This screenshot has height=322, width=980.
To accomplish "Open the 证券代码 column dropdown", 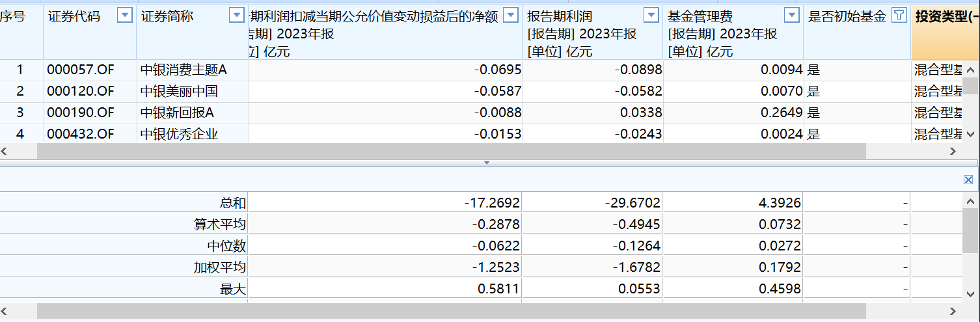I will [124, 16].
